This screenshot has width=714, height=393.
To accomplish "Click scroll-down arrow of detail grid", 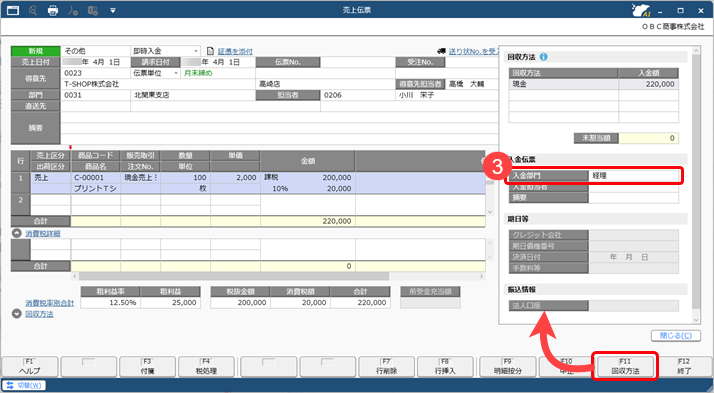I will (x=490, y=212).
